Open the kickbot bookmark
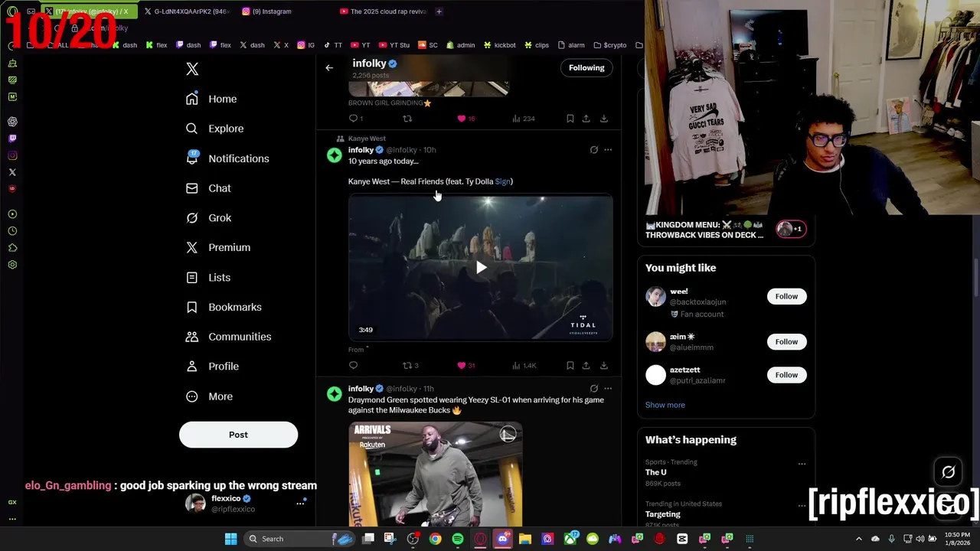The height and width of the screenshot is (551, 980). pyautogui.click(x=499, y=45)
